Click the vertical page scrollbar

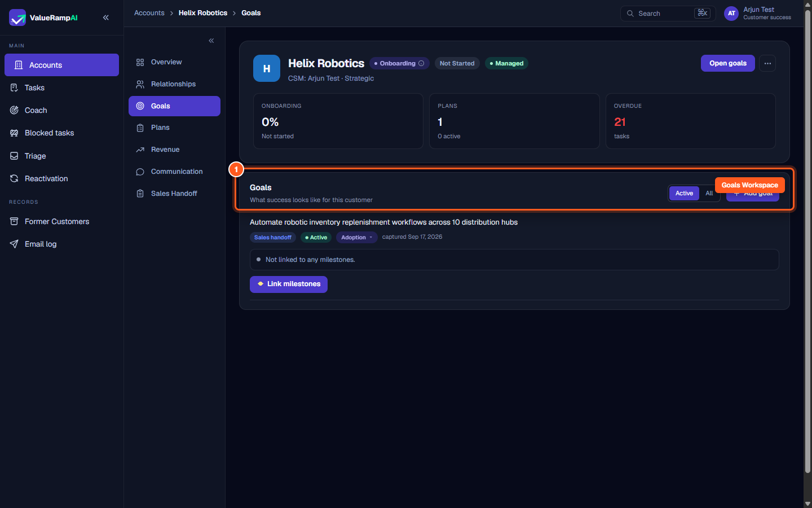(807, 242)
